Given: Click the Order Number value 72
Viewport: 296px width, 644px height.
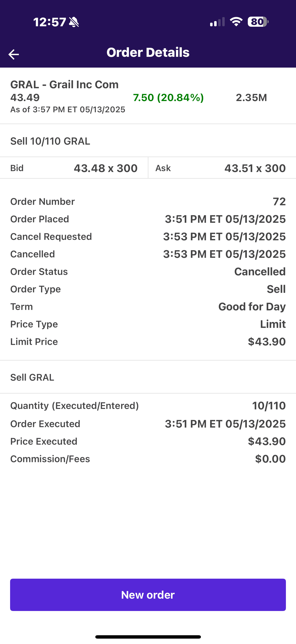Looking at the screenshot, I should click(279, 201).
